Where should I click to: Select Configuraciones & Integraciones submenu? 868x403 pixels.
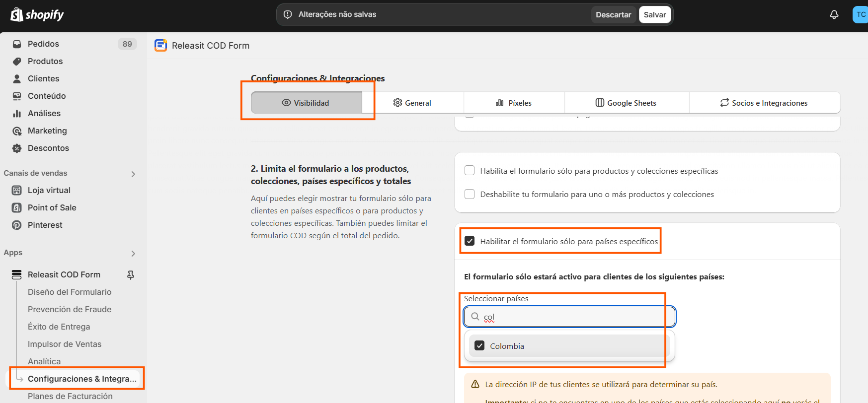point(82,379)
